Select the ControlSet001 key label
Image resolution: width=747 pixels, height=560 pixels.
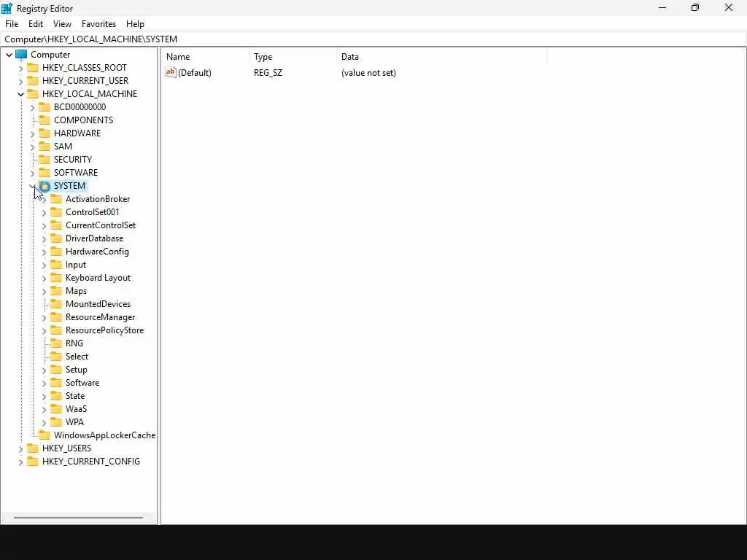pos(93,212)
